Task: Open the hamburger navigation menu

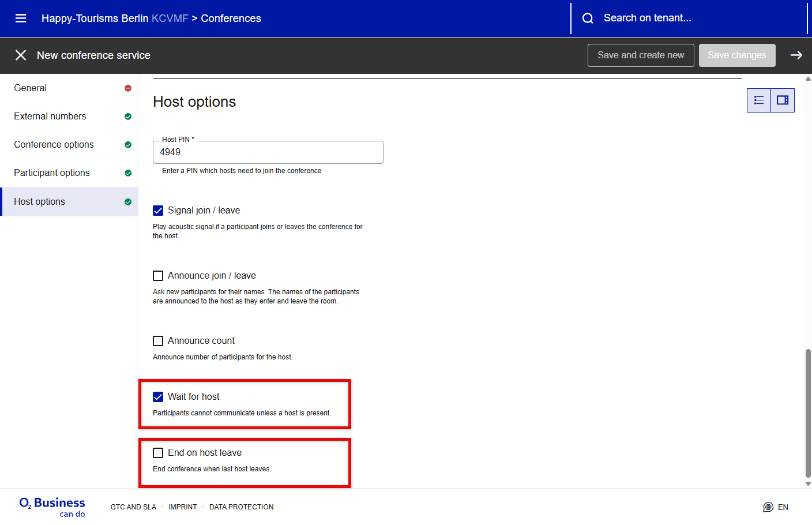Action: (x=21, y=18)
